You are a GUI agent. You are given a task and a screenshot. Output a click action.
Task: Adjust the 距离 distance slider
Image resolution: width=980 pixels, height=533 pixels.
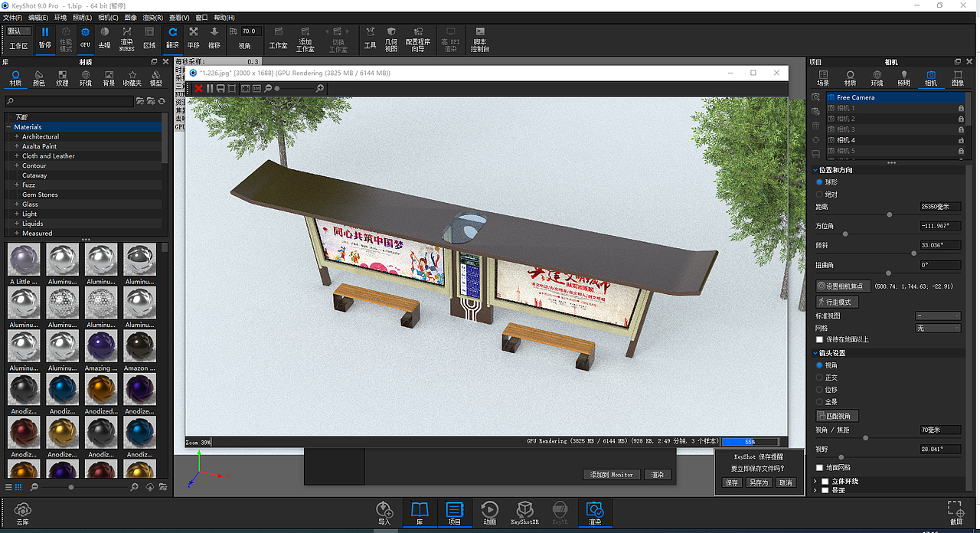[889, 214]
